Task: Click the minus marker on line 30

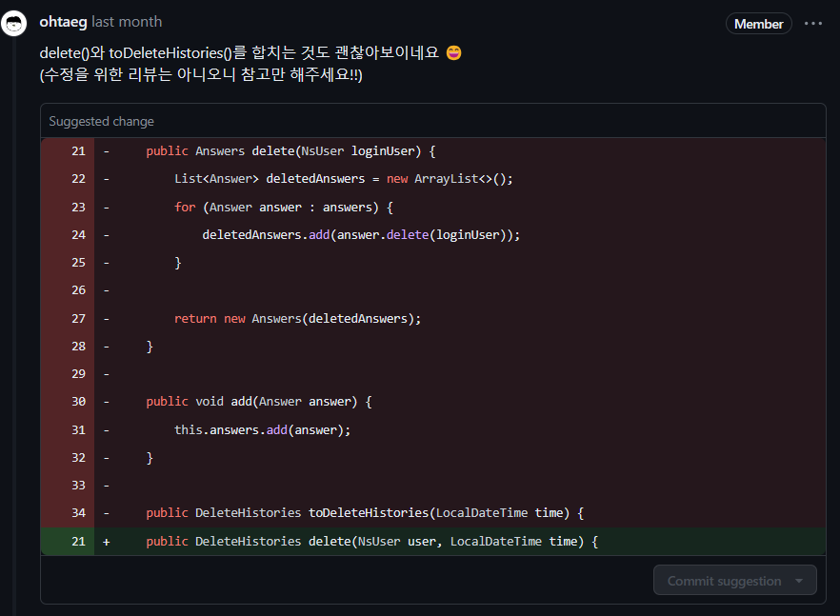Action: [106, 402]
